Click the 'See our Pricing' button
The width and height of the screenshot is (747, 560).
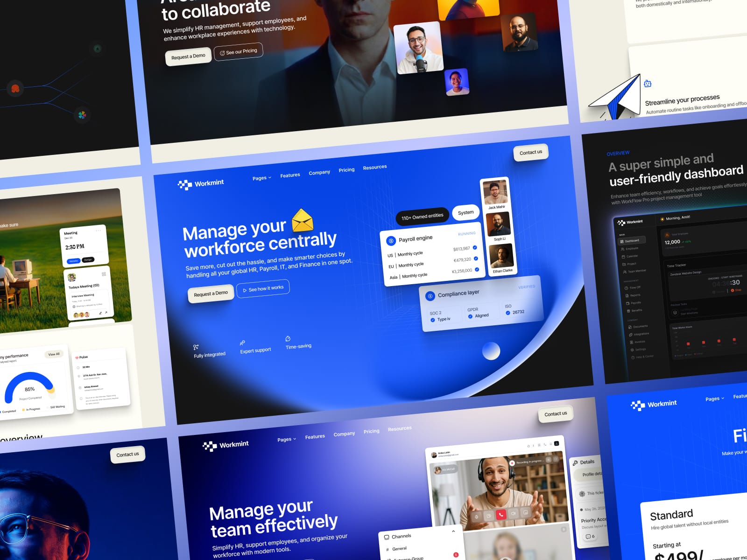click(x=239, y=52)
